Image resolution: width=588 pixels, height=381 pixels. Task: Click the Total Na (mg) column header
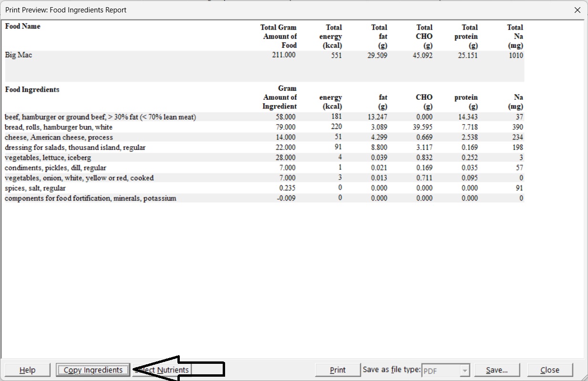tap(515, 36)
